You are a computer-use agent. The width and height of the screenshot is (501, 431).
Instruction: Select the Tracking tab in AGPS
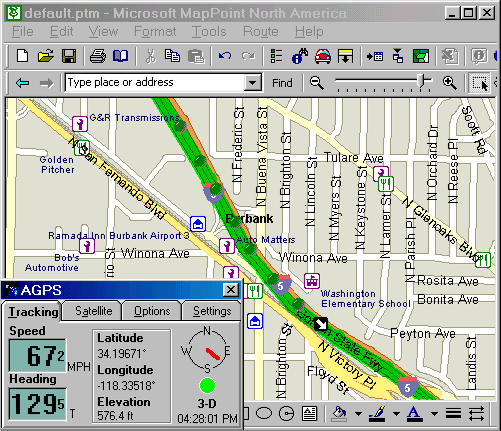tap(33, 312)
